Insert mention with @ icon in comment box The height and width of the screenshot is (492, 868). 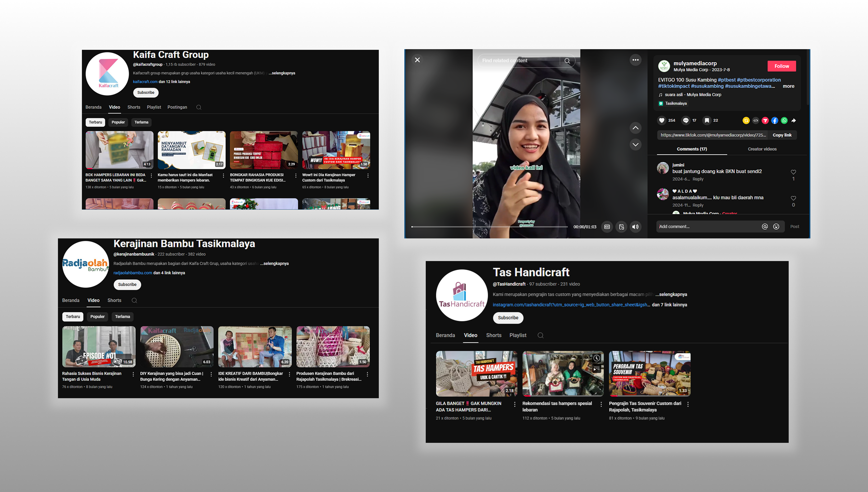764,226
